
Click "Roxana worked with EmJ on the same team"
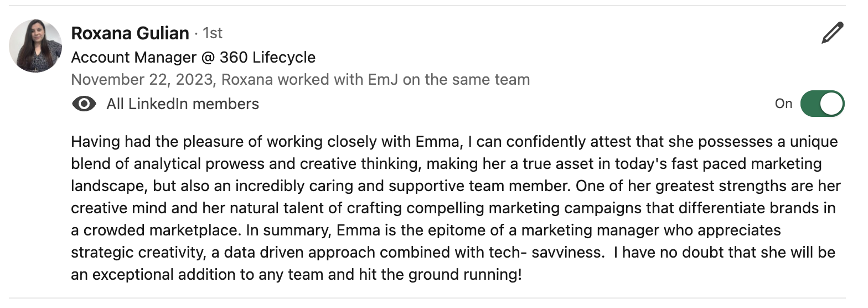[376, 80]
